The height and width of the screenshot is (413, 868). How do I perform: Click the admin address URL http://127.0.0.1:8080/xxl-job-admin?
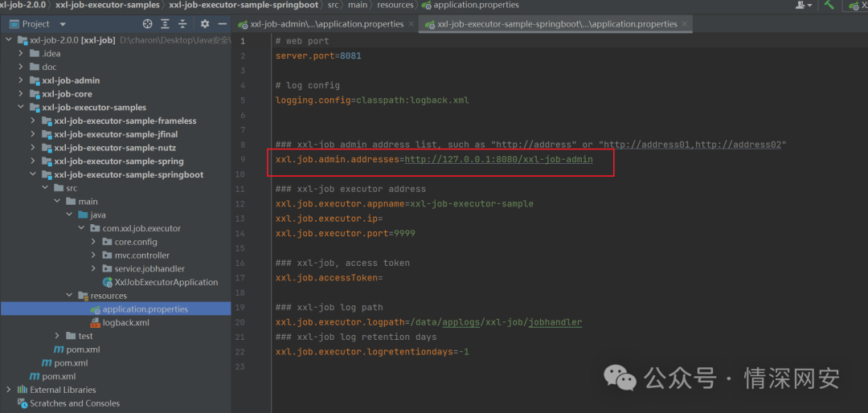pyautogui.click(x=499, y=159)
